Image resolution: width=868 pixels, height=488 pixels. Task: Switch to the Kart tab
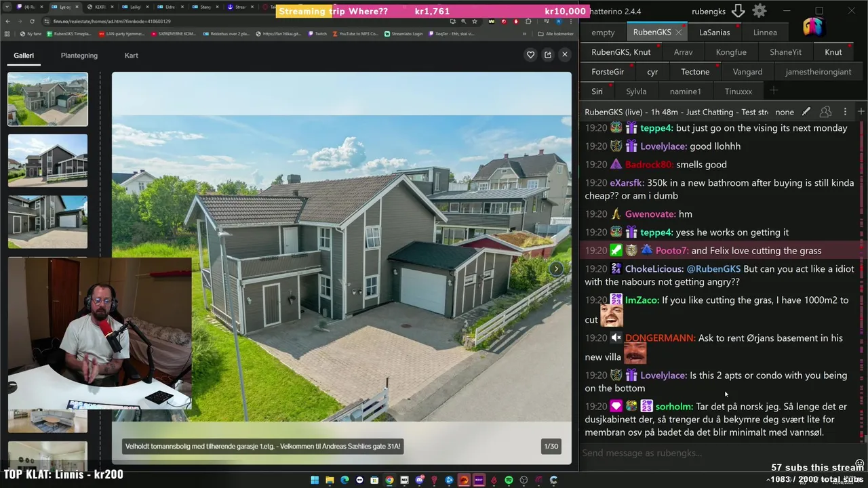pos(132,56)
